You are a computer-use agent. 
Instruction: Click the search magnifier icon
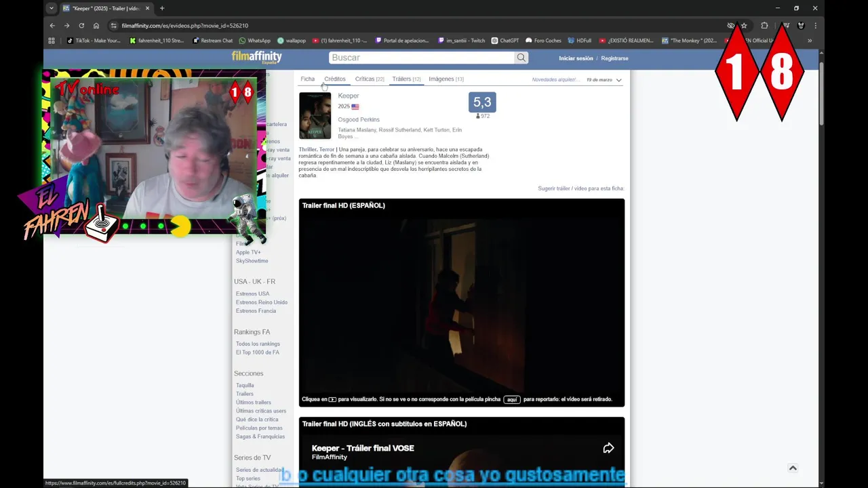click(x=521, y=58)
